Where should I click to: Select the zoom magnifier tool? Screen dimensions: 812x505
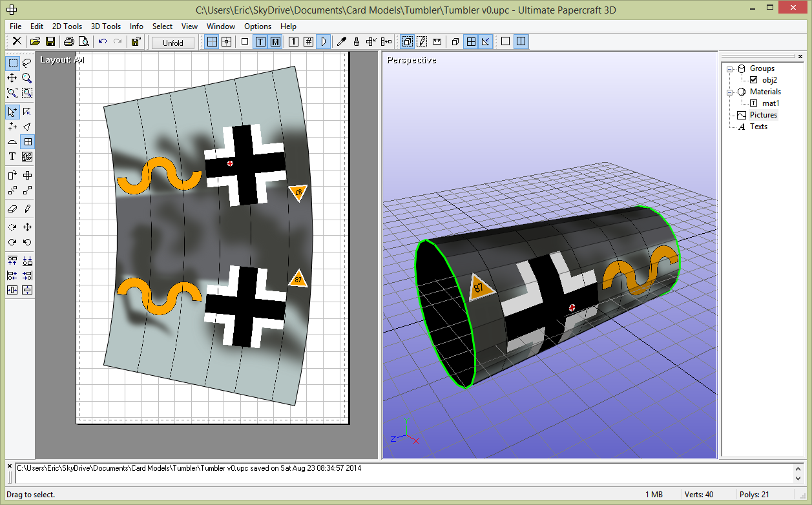click(x=27, y=78)
